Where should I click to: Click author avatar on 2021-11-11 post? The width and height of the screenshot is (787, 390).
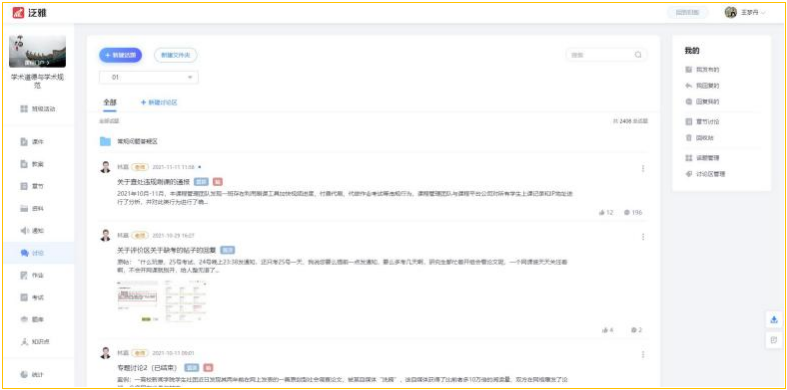pyautogui.click(x=105, y=167)
